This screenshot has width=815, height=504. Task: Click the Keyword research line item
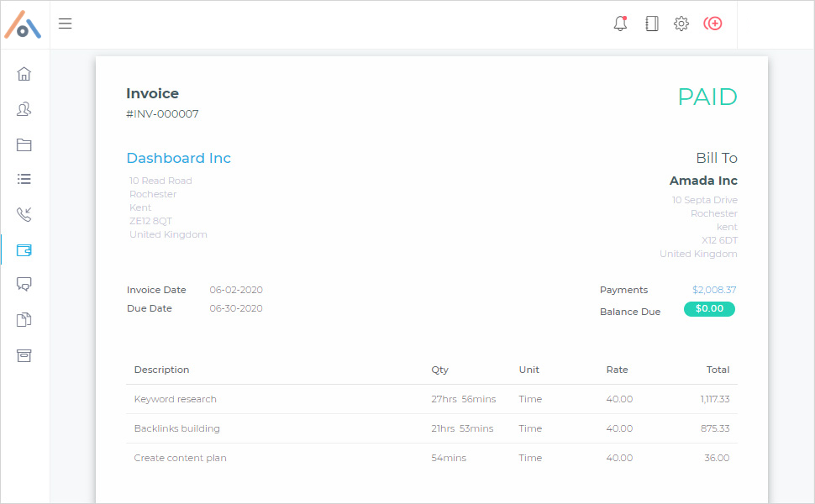175,399
